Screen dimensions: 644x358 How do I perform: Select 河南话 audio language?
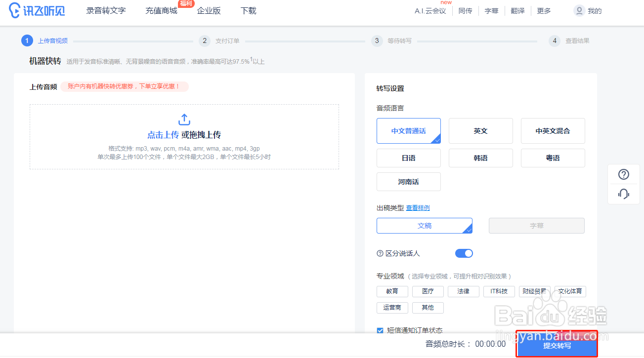pos(409,182)
